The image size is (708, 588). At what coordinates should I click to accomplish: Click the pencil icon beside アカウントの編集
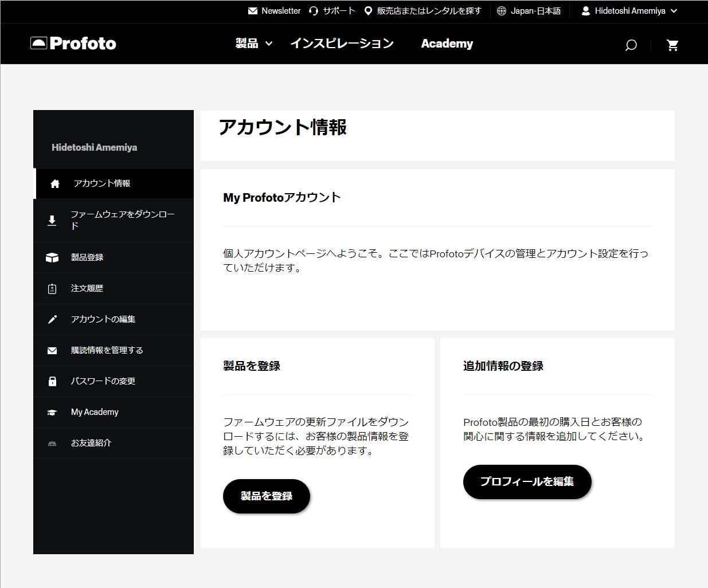(52, 320)
